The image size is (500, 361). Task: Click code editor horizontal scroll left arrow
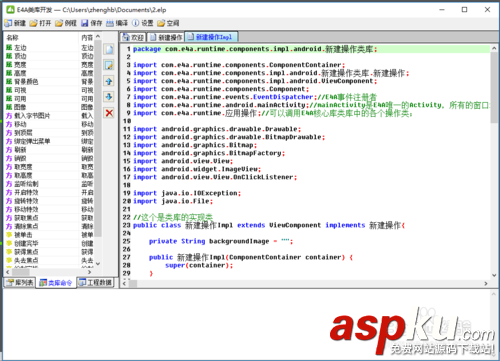124,283
